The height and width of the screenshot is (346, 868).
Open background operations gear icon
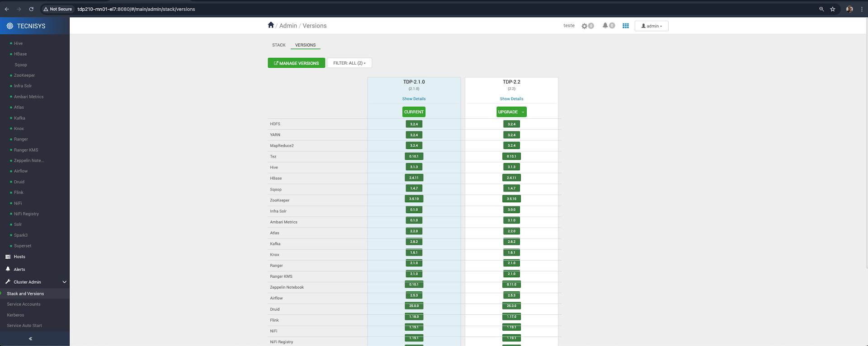tap(585, 26)
